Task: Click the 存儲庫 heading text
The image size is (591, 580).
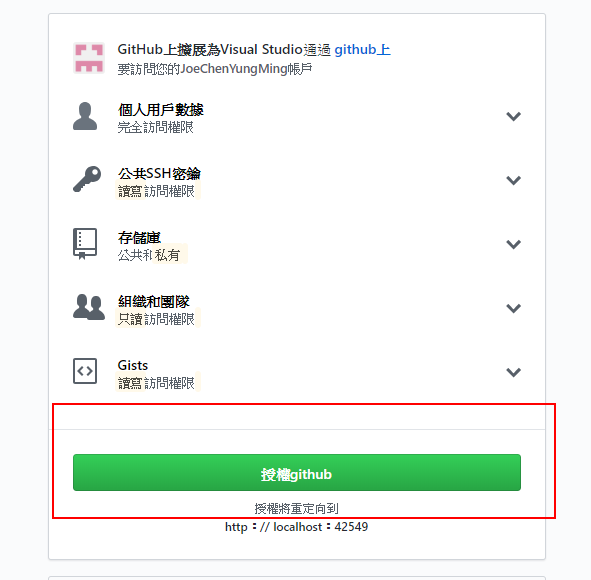Action: coord(139,238)
